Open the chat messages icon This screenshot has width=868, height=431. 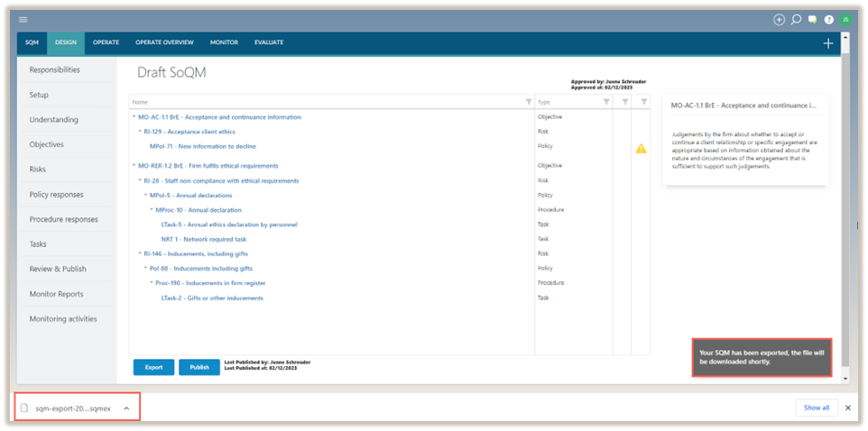(x=812, y=19)
